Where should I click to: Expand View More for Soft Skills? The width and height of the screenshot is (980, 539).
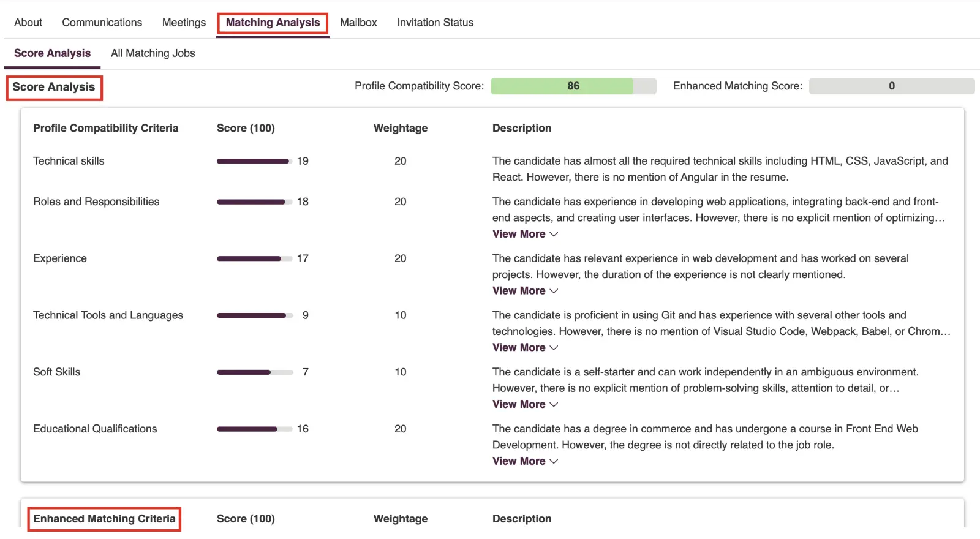click(x=525, y=404)
